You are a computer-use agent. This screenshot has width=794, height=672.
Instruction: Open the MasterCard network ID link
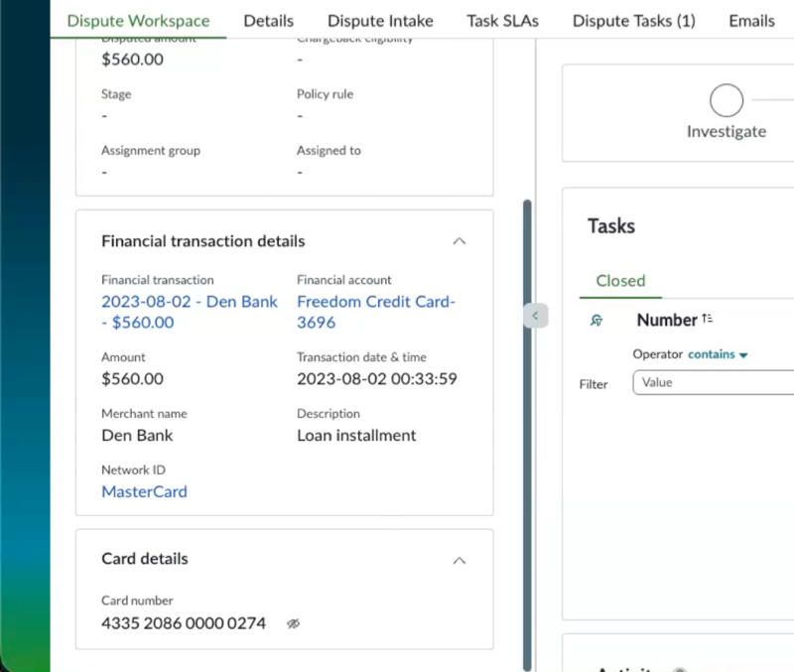coord(144,491)
